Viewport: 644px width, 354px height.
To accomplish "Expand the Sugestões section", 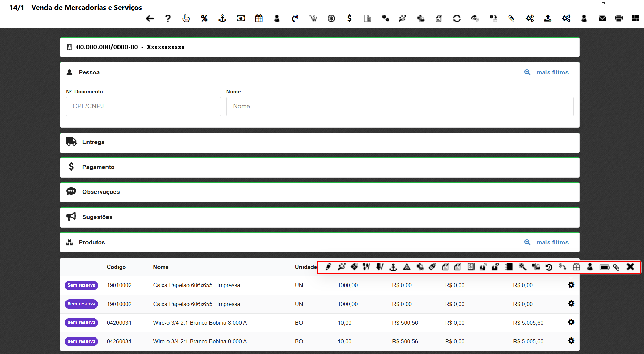I will pos(97,217).
